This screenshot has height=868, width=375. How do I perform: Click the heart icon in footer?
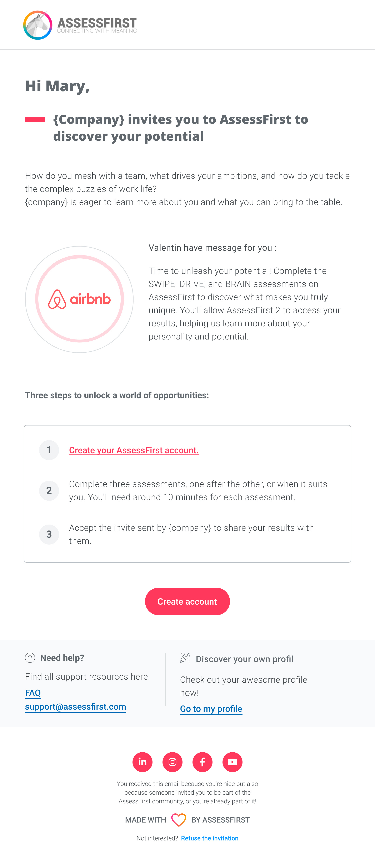(x=179, y=820)
